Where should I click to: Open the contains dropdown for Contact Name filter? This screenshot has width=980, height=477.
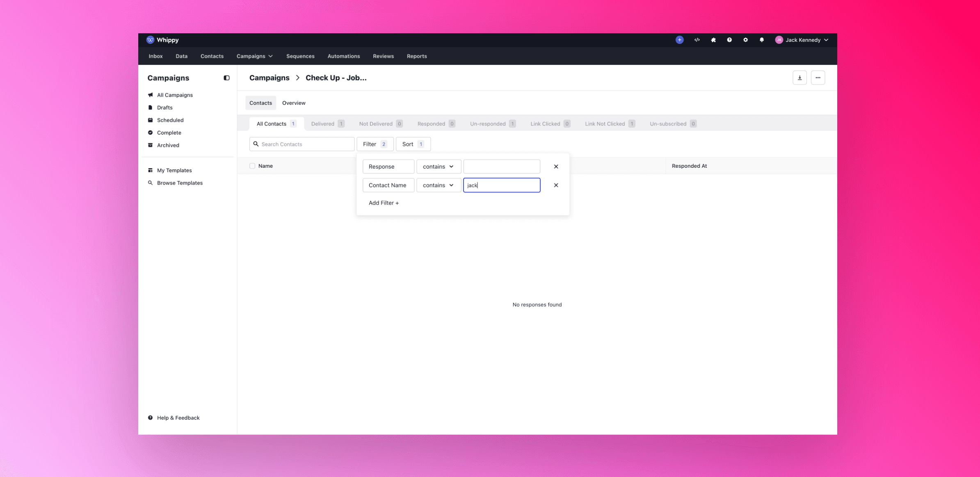[439, 185]
